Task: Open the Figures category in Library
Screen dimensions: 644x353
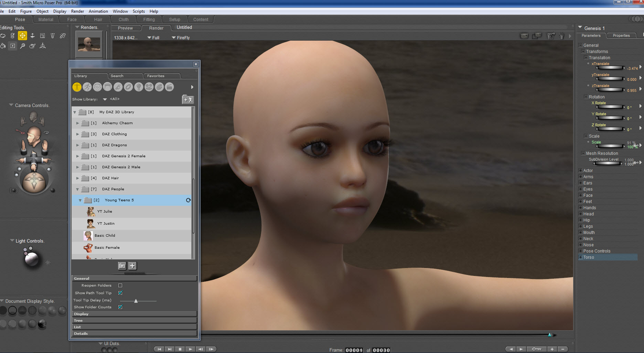Action: (77, 87)
